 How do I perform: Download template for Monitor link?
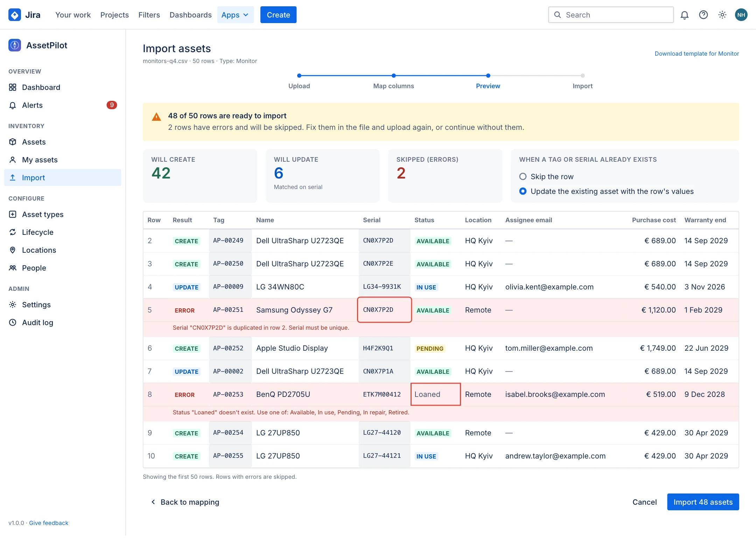[x=697, y=54]
